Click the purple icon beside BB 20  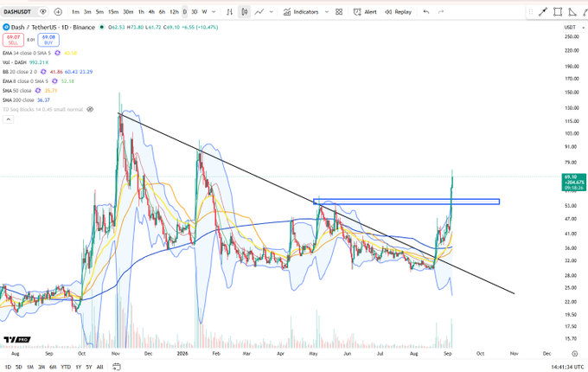point(43,72)
